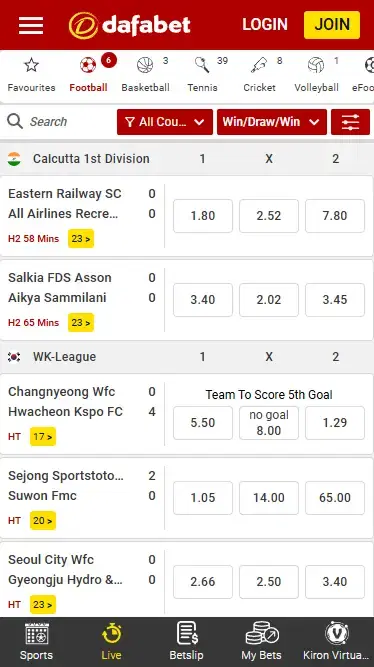Select odds 1.80 for Eastern Railway SC
Viewport: 374px width, 667px height.
[203, 216]
